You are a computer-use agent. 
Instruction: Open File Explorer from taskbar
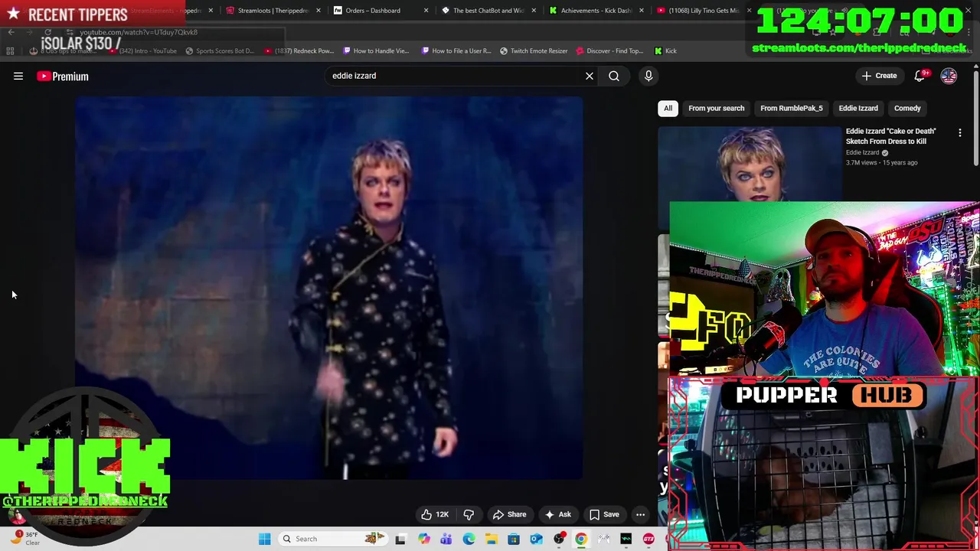coord(491,539)
